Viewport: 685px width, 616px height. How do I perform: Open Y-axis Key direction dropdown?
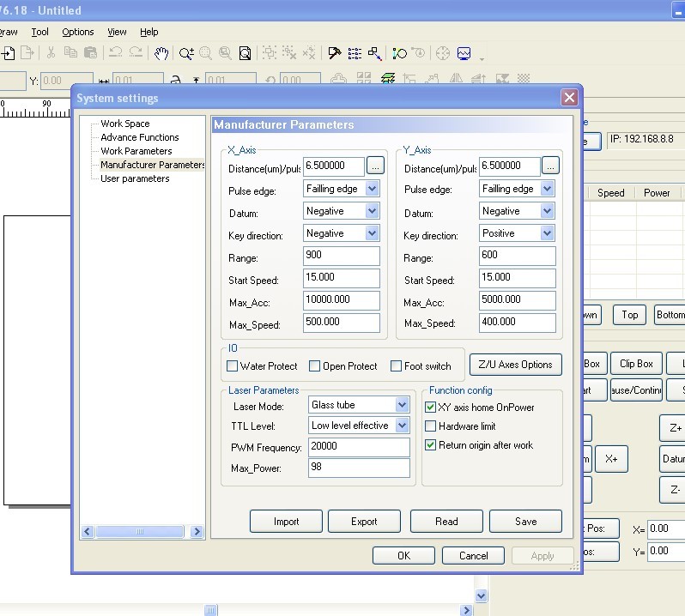click(x=547, y=233)
